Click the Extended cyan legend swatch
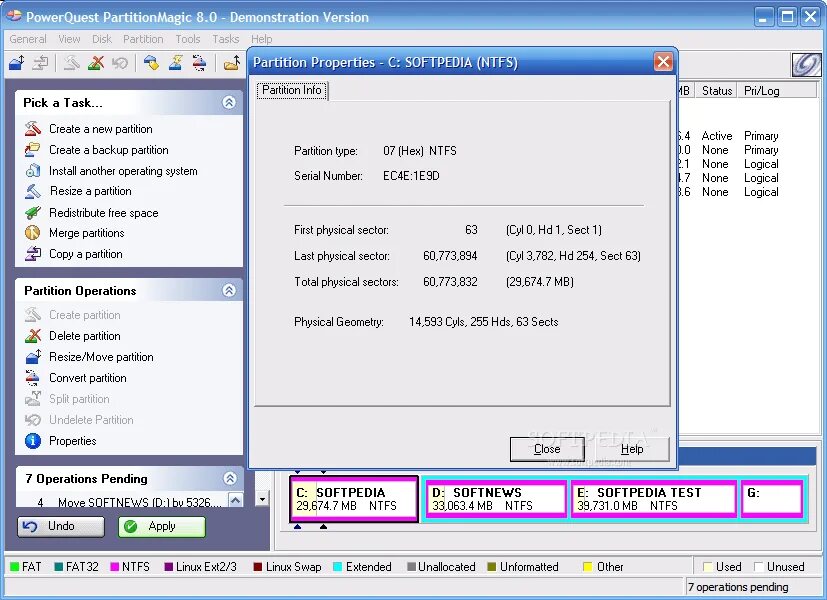The image size is (827, 600). (338, 567)
